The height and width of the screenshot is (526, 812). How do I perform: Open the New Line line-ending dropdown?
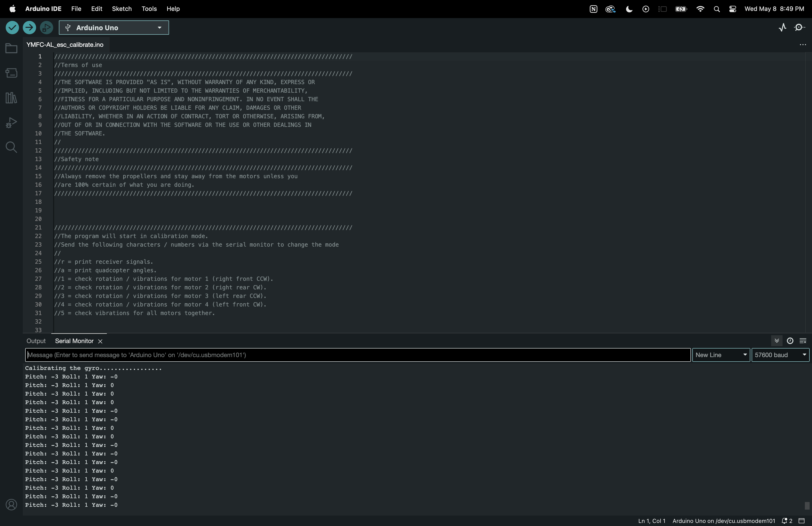pyautogui.click(x=721, y=355)
